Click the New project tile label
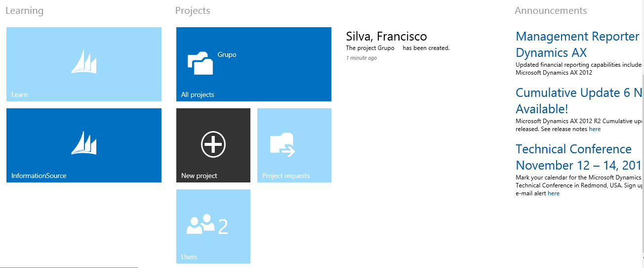This screenshot has height=268, width=644. pyautogui.click(x=199, y=176)
